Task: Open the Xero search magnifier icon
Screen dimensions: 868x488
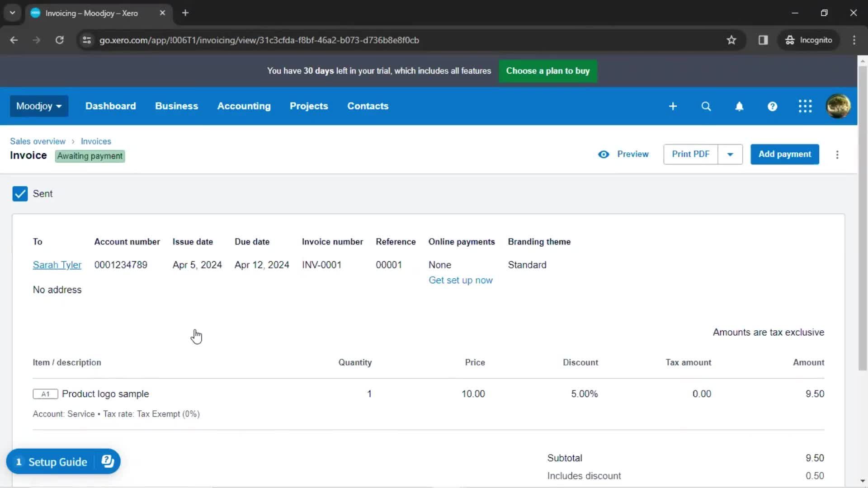Action: tap(706, 106)
